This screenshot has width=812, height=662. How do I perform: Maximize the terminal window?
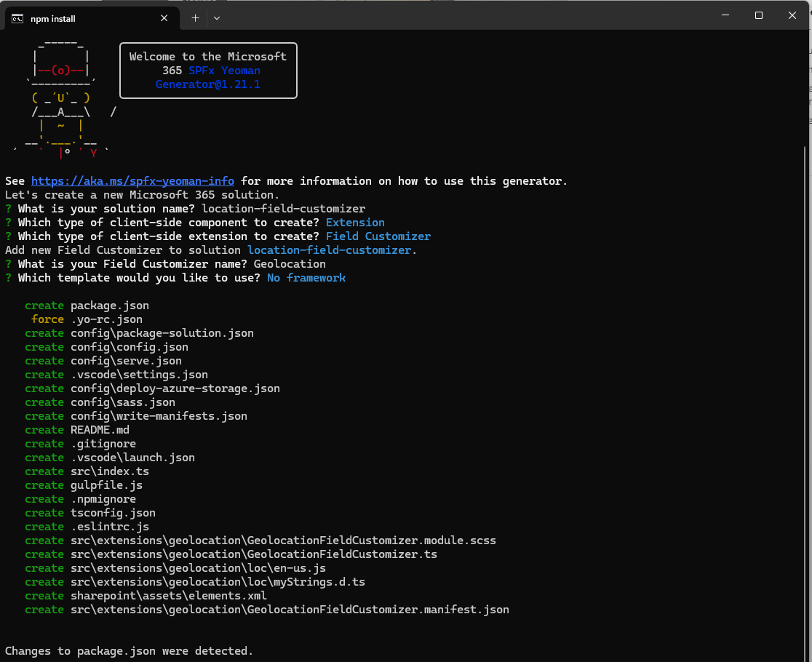pos(758,15)
